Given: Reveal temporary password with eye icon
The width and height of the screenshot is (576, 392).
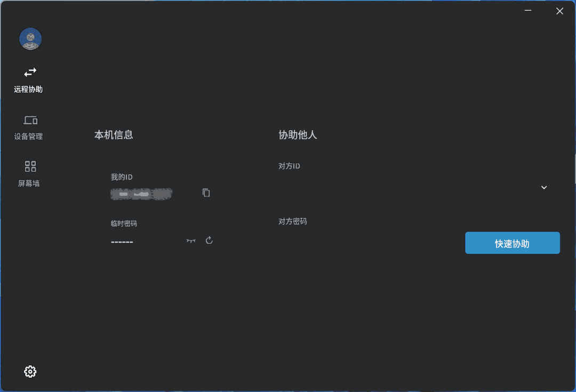Looking at the screenshot, I should 190,241.
